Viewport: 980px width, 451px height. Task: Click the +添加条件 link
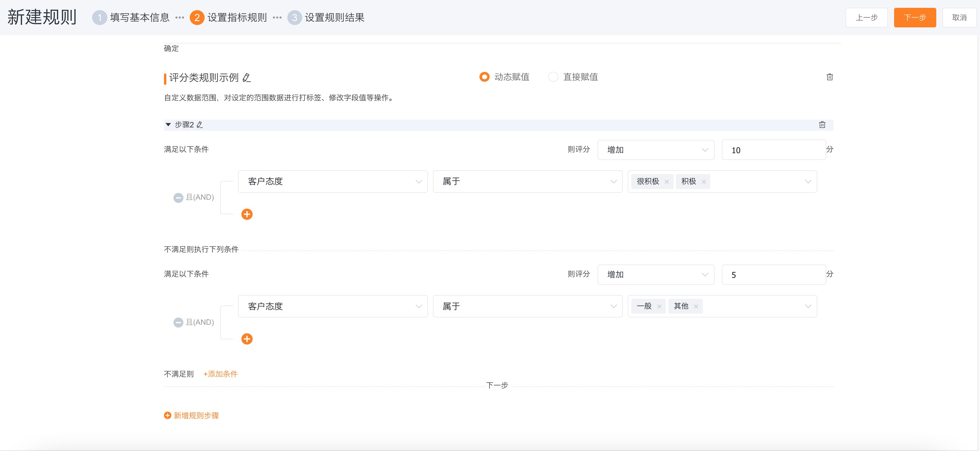coord(221,374)
